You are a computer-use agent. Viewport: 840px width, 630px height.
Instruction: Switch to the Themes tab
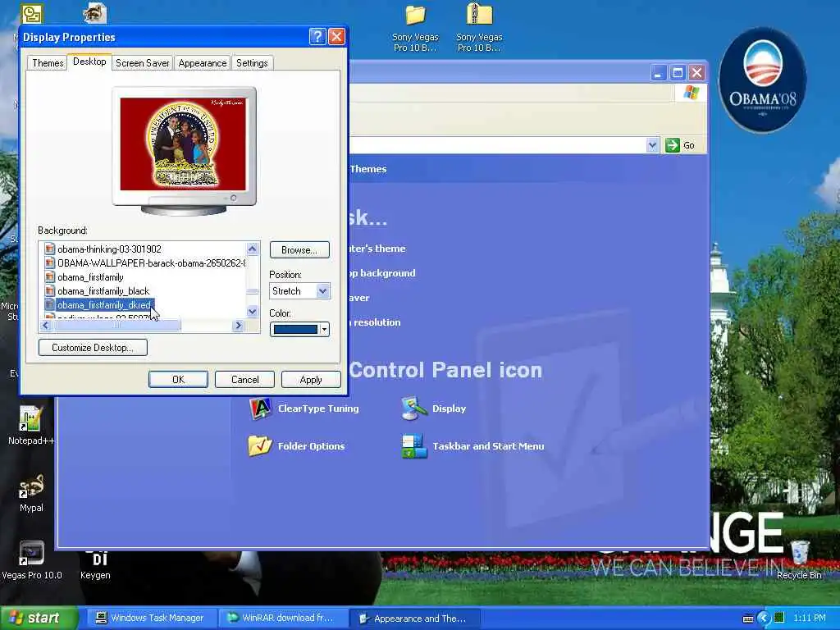tap(48, 63)
